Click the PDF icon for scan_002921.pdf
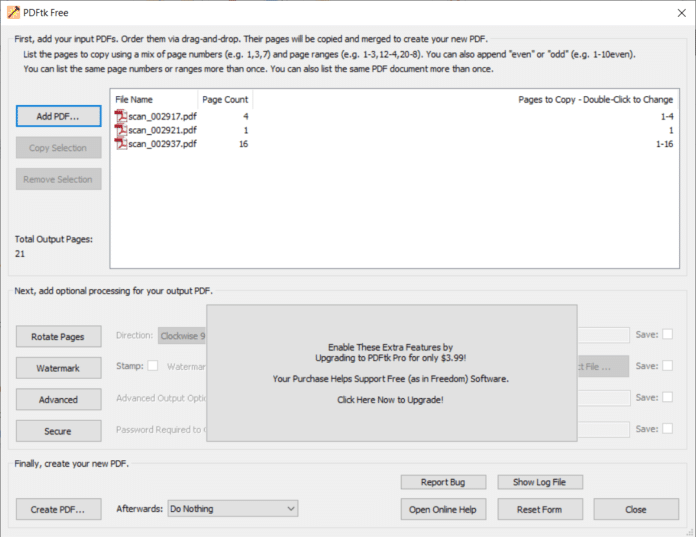696x537 pixels. (121, 130)
